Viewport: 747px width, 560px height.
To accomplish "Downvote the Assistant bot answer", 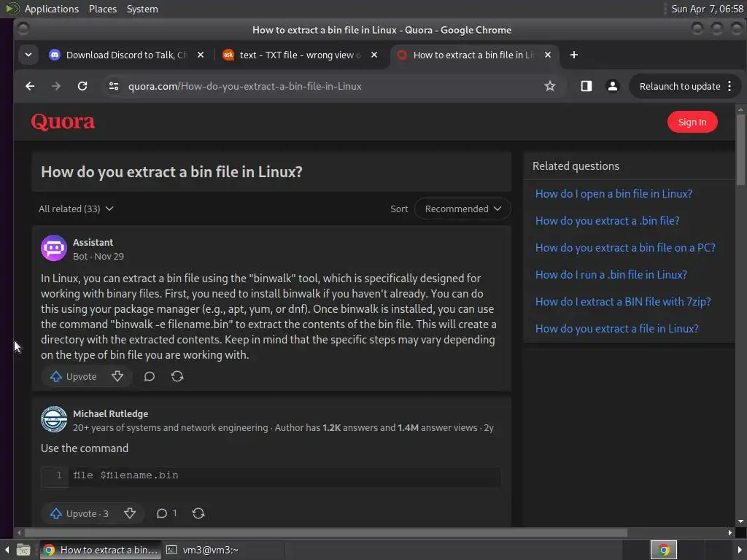I will [117, 377].
